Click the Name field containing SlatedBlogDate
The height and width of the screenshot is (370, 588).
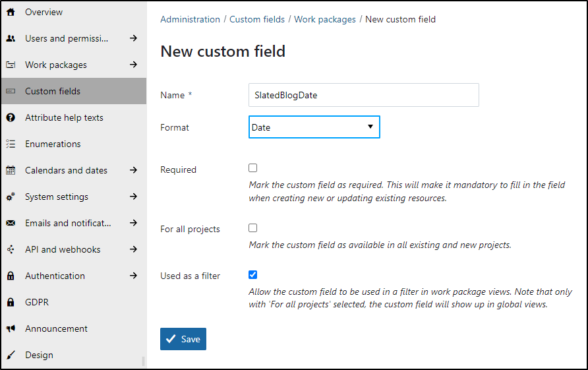pos(363,95)
